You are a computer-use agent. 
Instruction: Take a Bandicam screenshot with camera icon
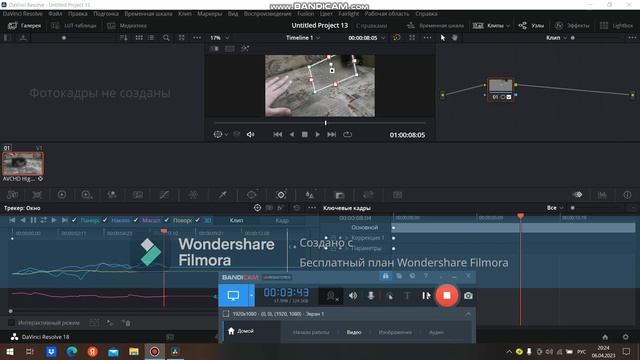coord(468,296)
